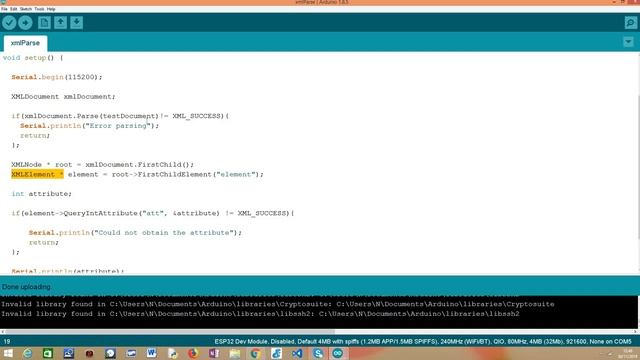Open the Help menu
The height and width of the screenshot is (360, 640).
tap(51, 9)
